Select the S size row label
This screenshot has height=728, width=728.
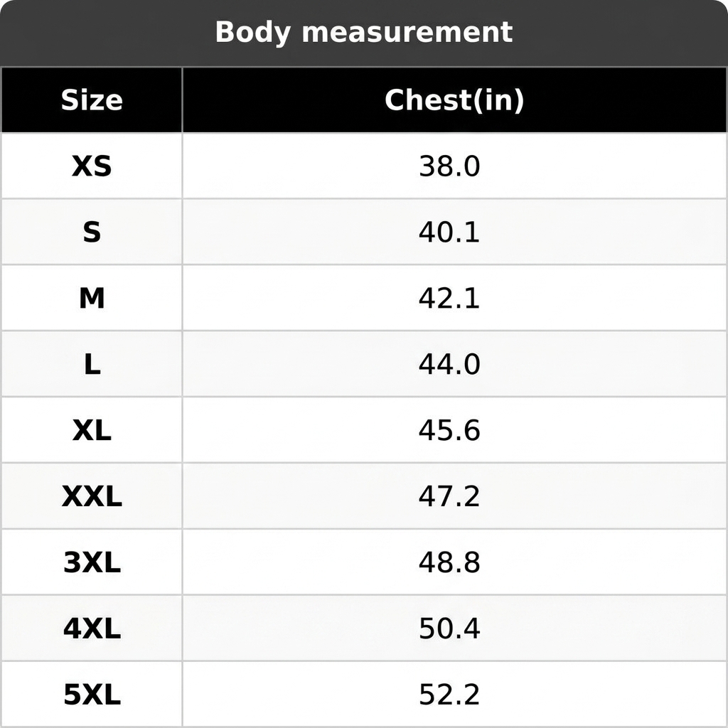(92, 232)
